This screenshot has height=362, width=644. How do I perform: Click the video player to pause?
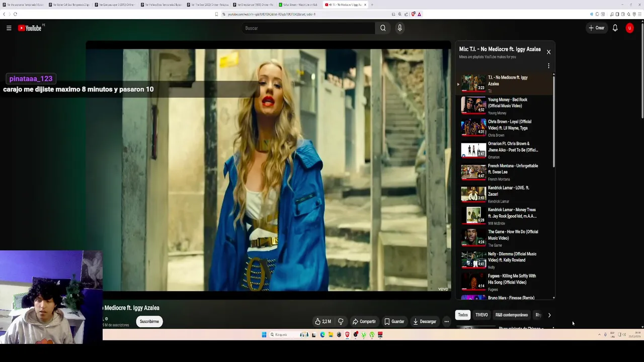pos(268,169)
